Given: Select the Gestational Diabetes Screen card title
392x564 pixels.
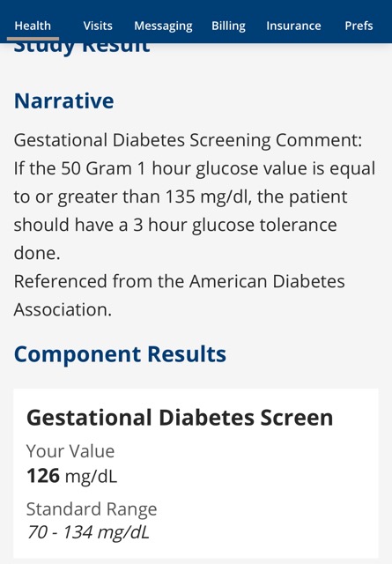Looking at the screenshot, I should 180,418.
